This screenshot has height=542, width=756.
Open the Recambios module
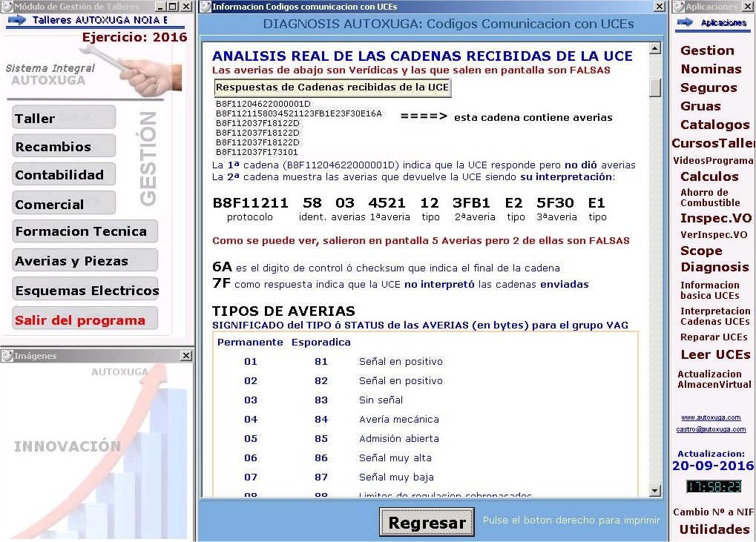[x=64, y=147]
